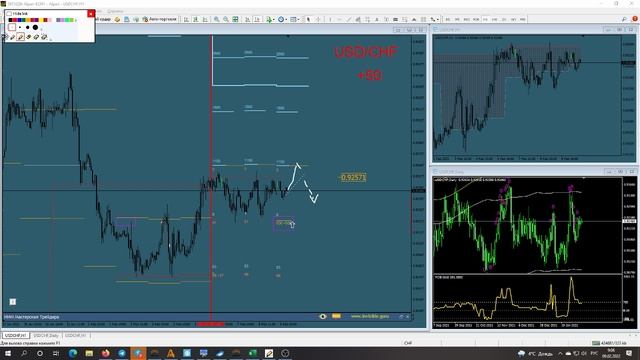
Task: Pick the yellow ink color swatch
Action: point(41,20)
